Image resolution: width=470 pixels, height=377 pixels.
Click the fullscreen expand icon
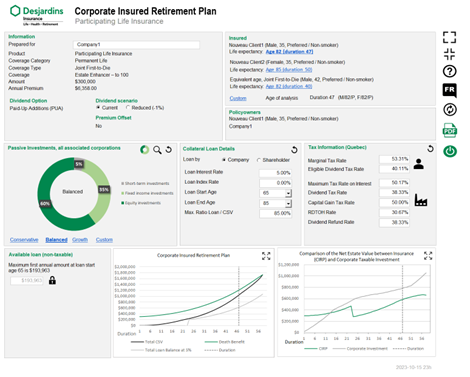449,37
